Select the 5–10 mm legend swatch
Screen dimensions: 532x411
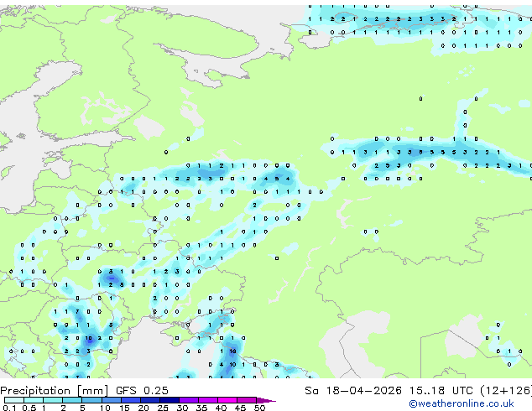tap(91, 400)
